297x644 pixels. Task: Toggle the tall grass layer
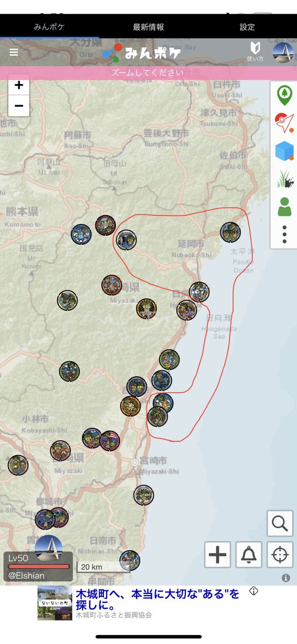click(284, 178)
